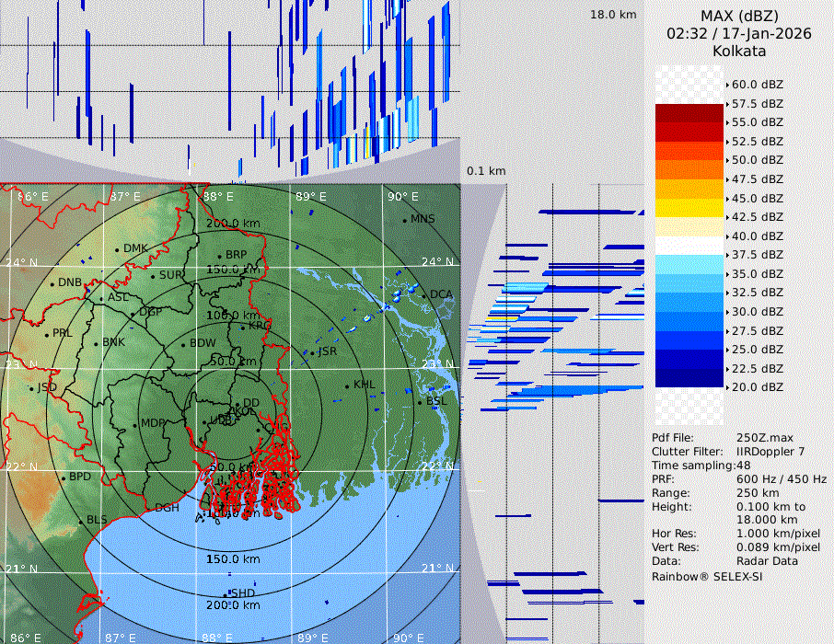834x644 pixels.
Task: Click the Rainbow SELEX-SI text
Action: [x=707, y=576]
